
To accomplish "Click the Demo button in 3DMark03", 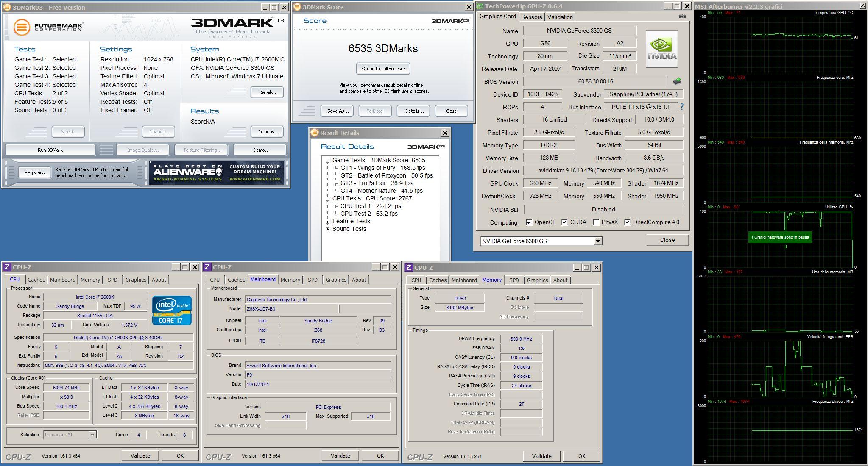I will (x=260, y=150).
